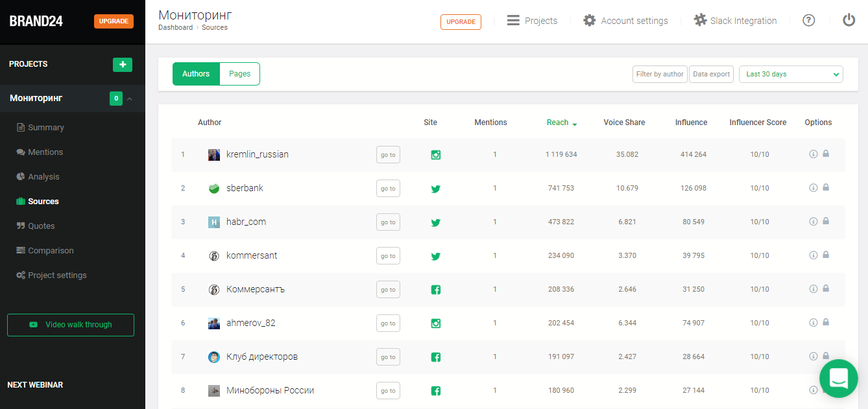The height and width of the screenshot is (409, 868).
Task: Click the Data export button
Action: (x=711, y=75)
